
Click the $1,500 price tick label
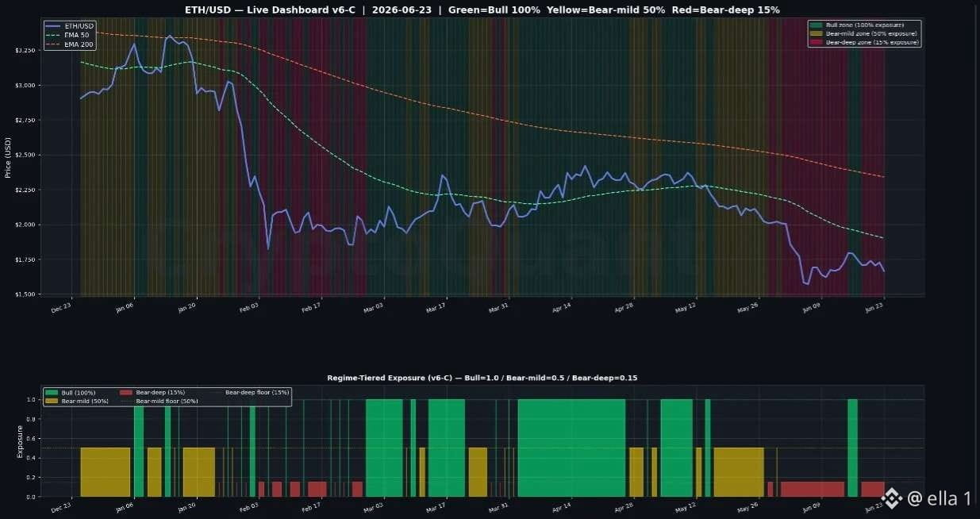point(25,294)
